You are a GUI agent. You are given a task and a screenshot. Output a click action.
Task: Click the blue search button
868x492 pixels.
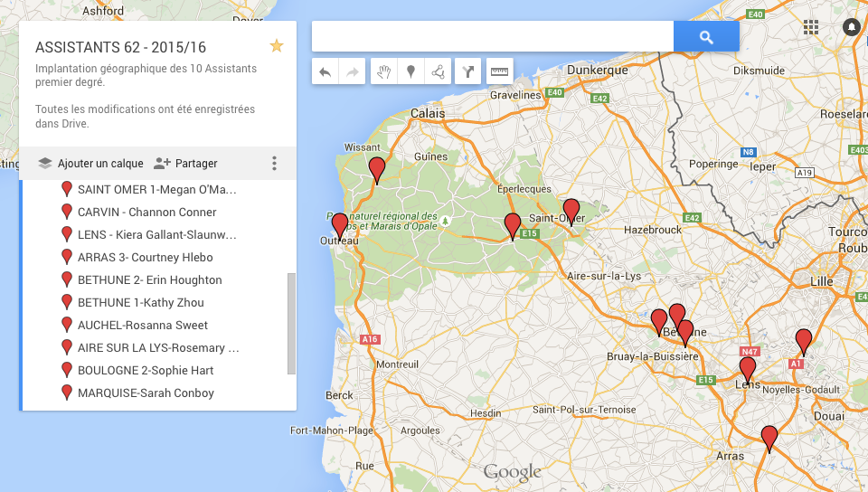(706, 37)
